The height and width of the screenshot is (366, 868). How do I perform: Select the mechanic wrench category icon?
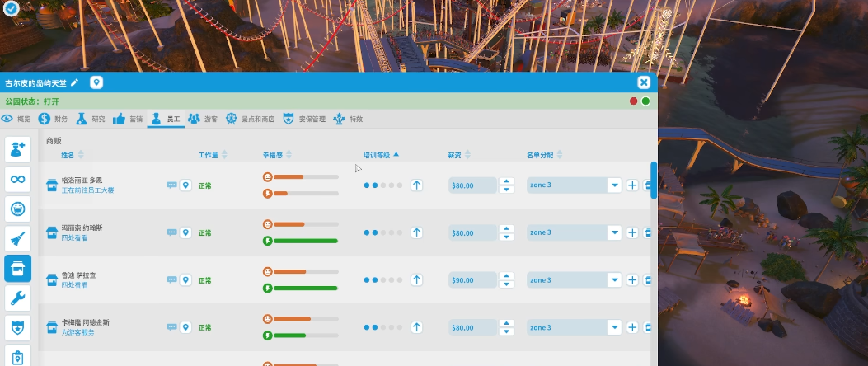[x=17, y=299]
